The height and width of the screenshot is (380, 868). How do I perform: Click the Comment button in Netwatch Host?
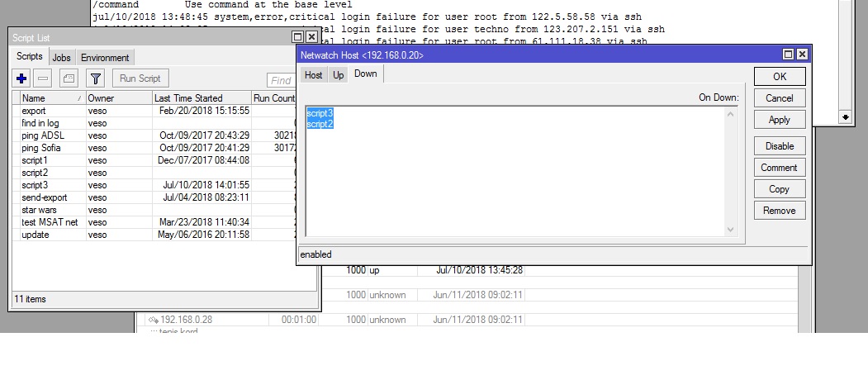tap(780, 168)
